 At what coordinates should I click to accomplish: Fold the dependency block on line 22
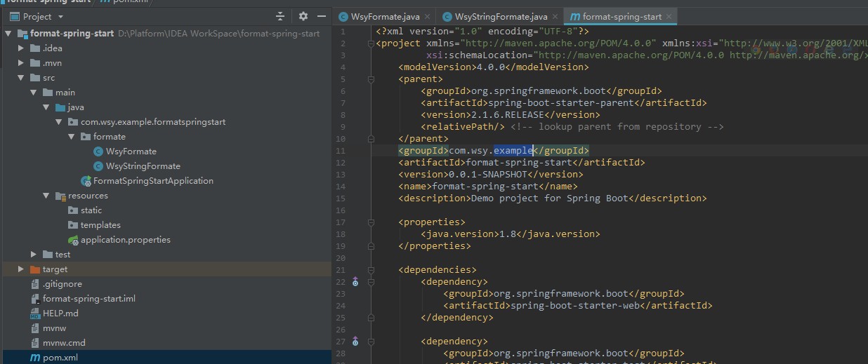[x=371, y=282]
